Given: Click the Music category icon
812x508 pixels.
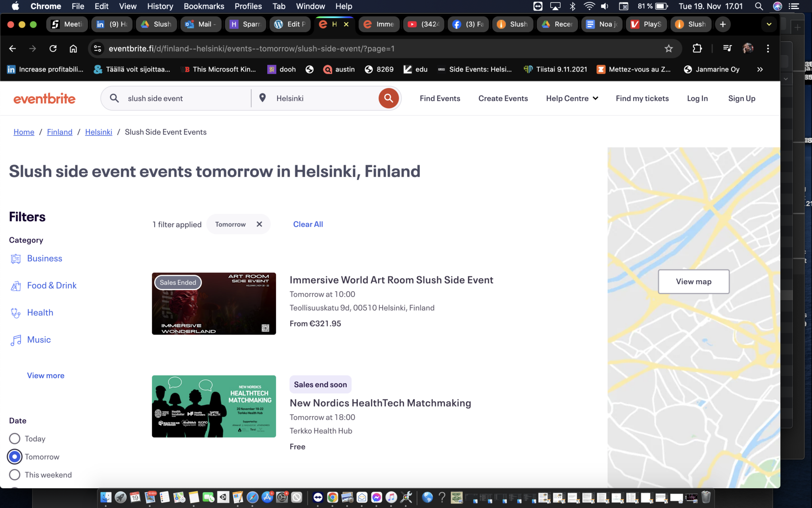Looking at the screenshot, I should (x=15, y=340).
